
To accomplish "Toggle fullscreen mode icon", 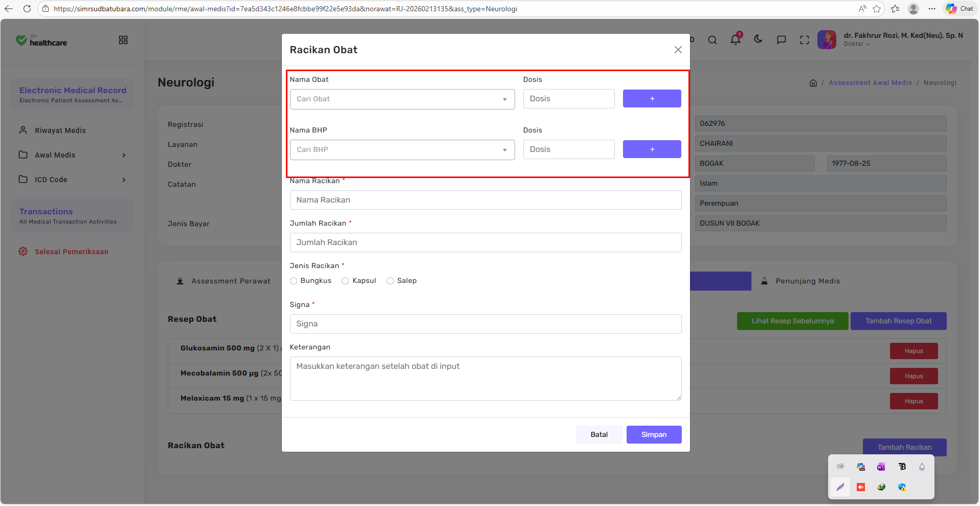I will click(x=805, y=40).
